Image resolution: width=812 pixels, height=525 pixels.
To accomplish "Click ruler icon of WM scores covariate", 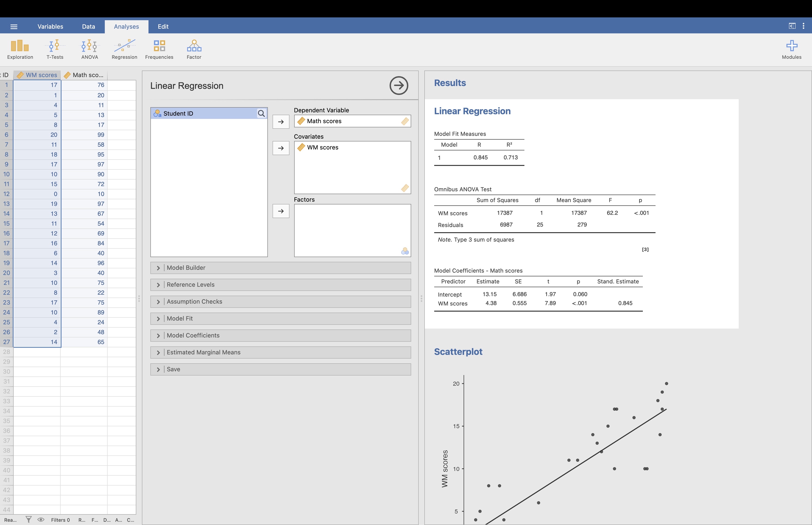I will point(301,147).
